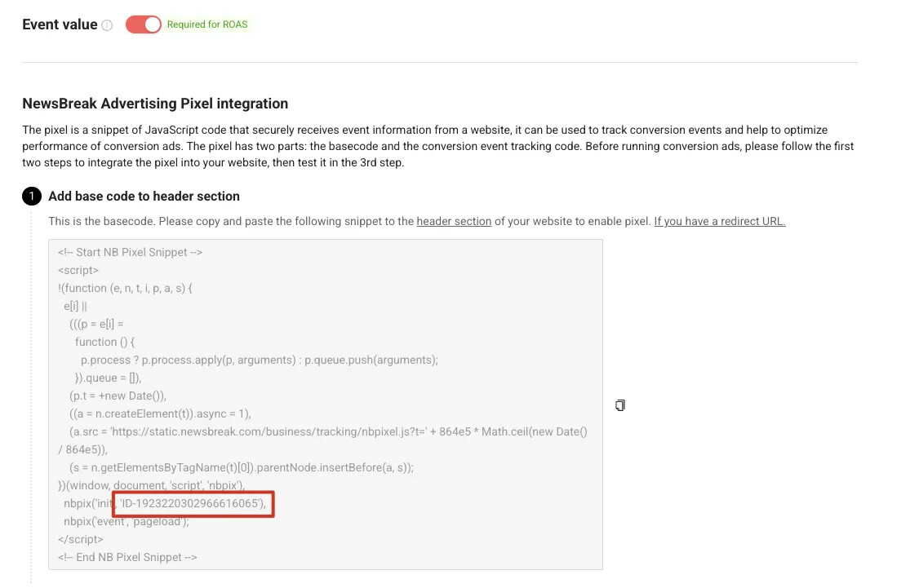Click the NewsBreak Advertising Pixel integration heading
The width and height of the screenshot is (910, 588).
[x=155, y=104]
